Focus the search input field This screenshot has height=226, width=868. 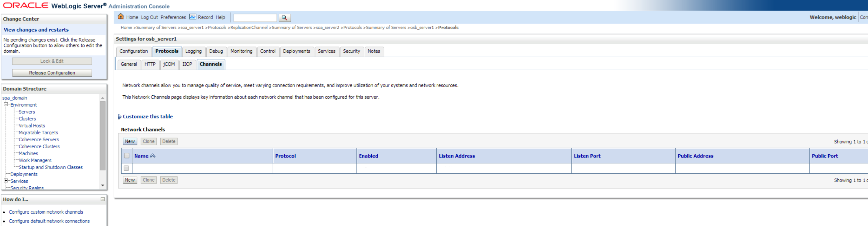point(255,18)
